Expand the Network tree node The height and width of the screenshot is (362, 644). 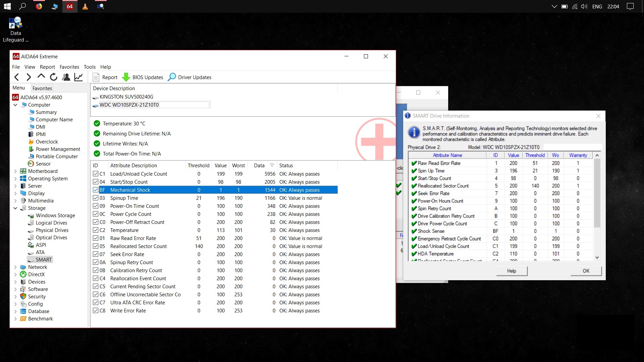[x=15, y=267]
